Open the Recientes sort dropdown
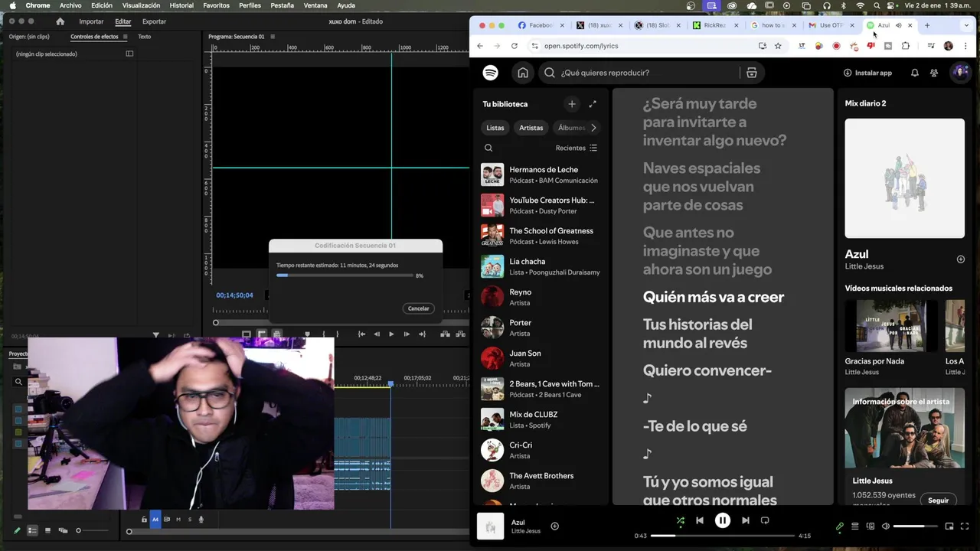This screenshot has height=551, width=980. tap(576, 148)
